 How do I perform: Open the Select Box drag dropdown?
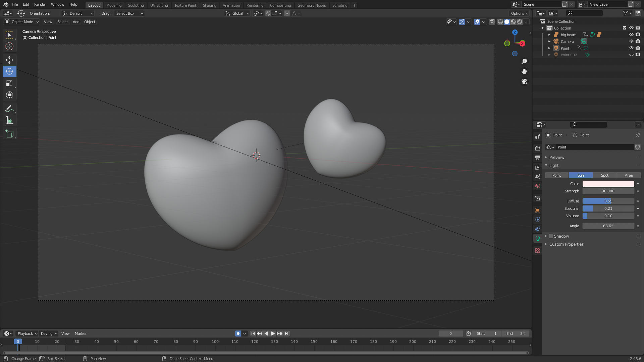tap(129, 13)
